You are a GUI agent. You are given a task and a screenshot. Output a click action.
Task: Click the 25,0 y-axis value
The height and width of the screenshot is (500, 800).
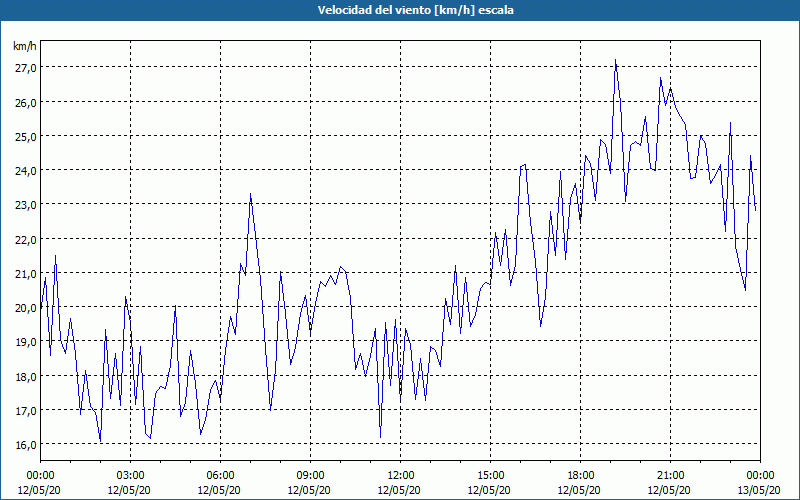tap(24, 136)
